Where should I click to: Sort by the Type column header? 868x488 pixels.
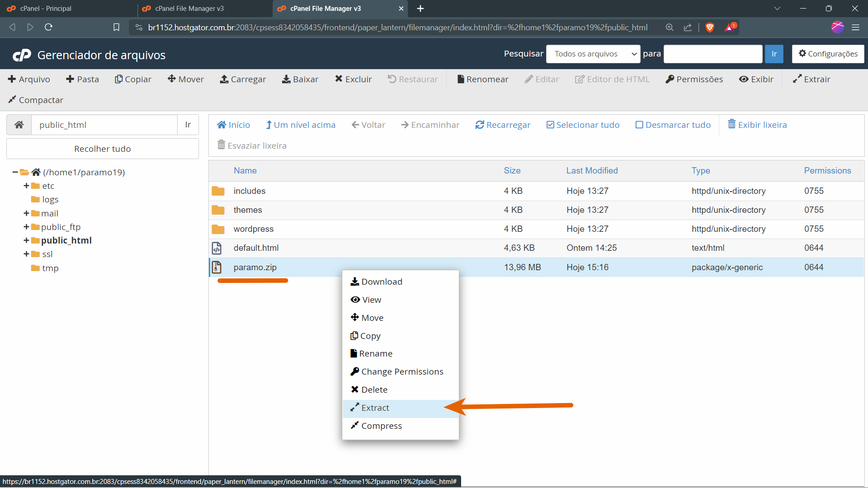(x=701, y=170)
